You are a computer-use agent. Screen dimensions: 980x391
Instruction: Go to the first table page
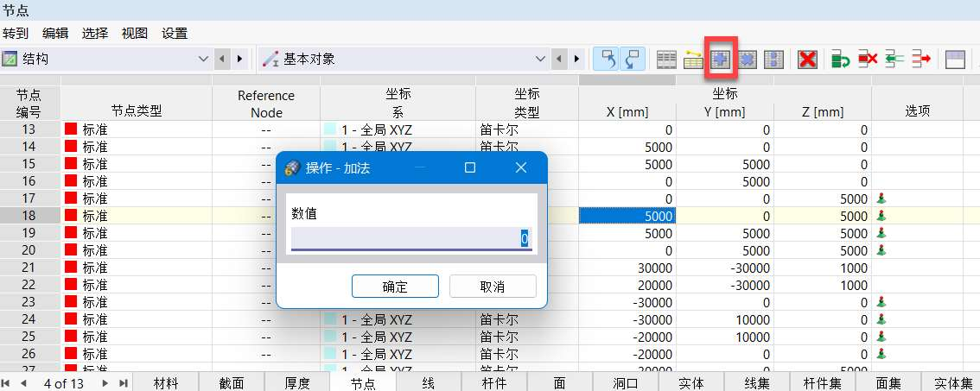tap(6, 383)
